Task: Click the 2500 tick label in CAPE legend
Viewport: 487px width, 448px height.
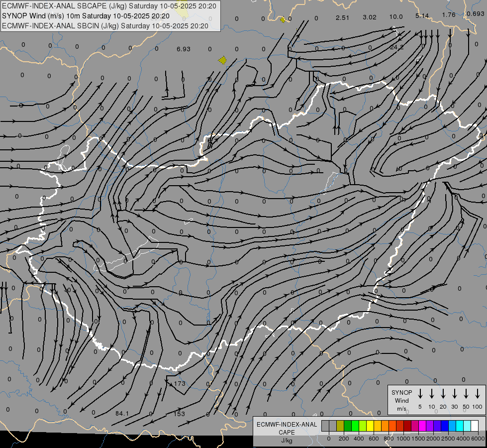Action: coord(448,439)
